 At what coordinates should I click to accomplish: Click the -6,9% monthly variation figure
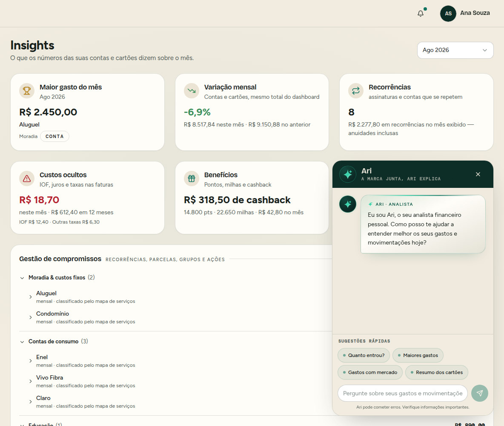[x=197, y=112]
